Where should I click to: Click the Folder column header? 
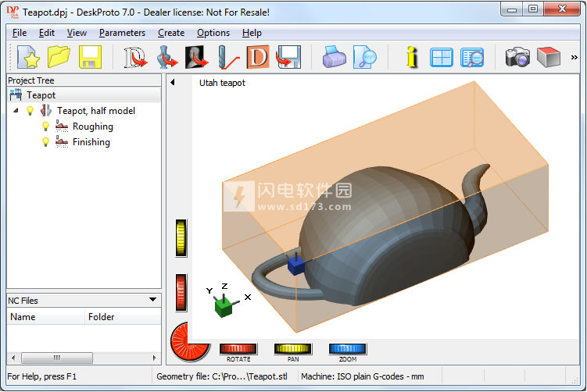point(123,317)
